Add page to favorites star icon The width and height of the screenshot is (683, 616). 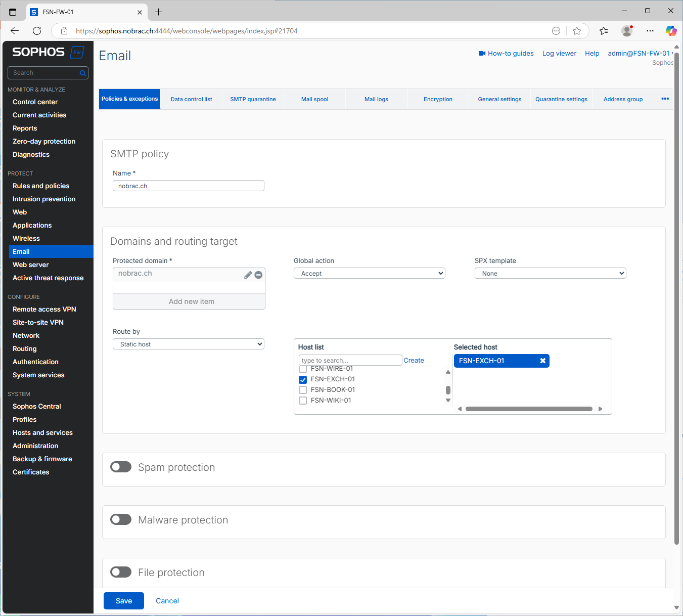[577, 31]
